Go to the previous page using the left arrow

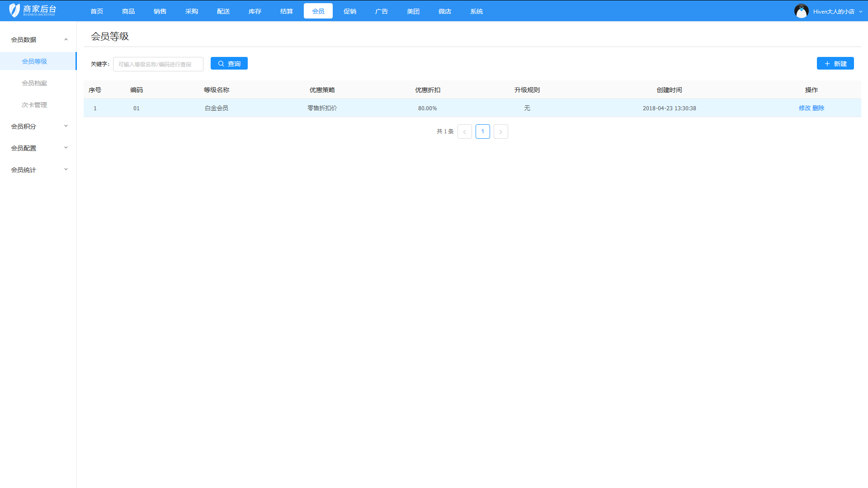464,131
